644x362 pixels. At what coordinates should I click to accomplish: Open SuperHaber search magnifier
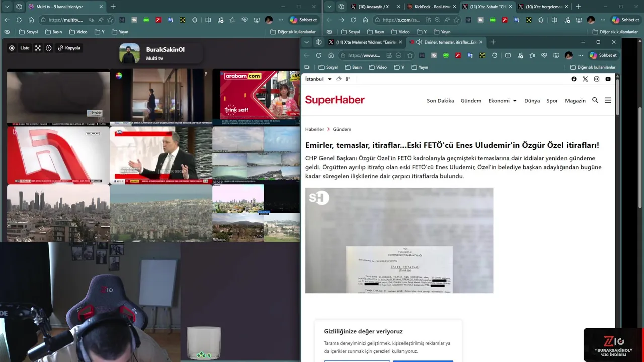595,100
